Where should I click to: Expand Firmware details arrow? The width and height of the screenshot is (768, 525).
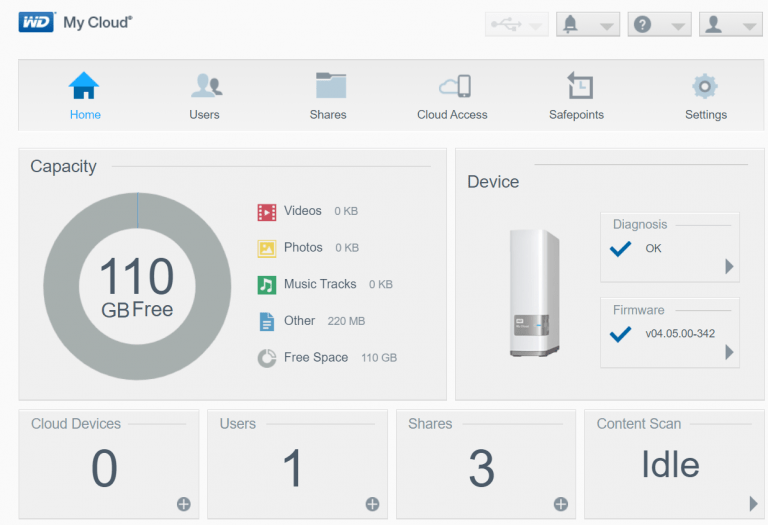click(729, 352)
